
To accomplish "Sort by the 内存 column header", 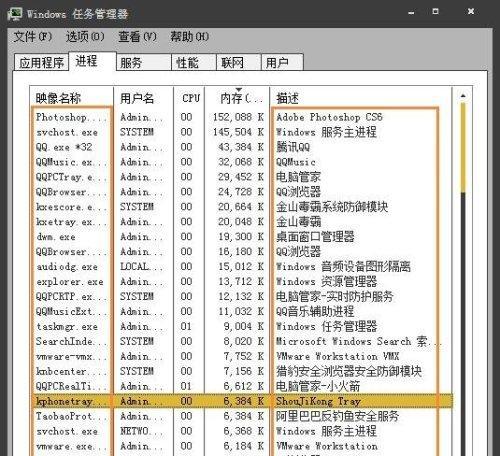I will (x=237, y=98).
